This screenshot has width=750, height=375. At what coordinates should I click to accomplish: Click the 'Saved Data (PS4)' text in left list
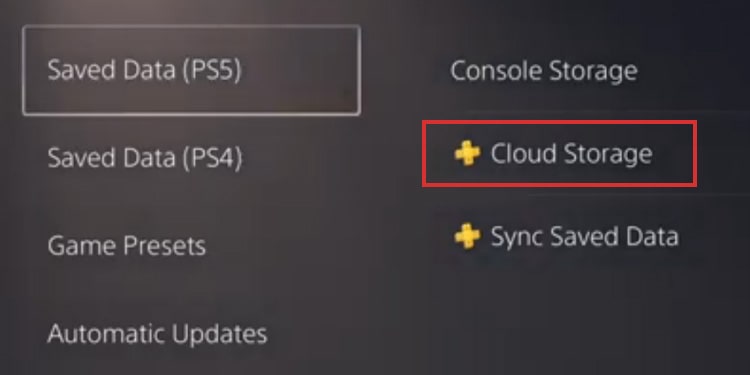(144, 158)
